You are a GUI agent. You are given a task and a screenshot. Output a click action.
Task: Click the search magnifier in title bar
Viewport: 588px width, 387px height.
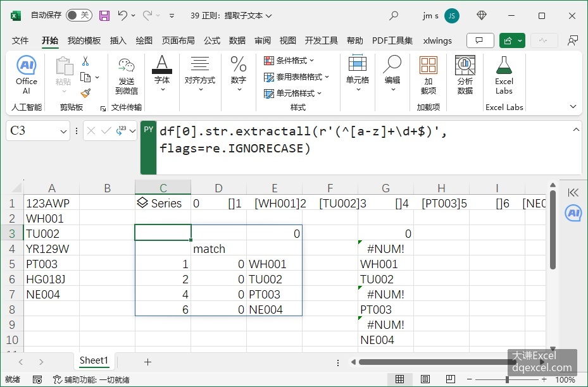pyautogui.click(x=394, y=15)
